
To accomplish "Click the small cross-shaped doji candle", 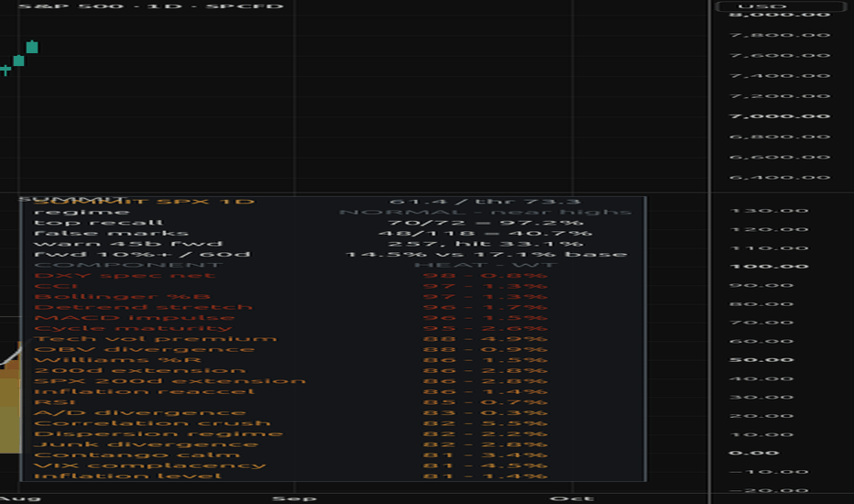I will [5, 70].
